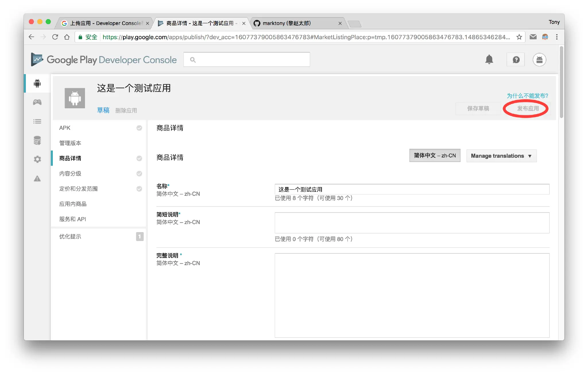This screenshot has width=588, height=374.
Task: Switch to the marktony GitHub tab
Action: [x=299, y=23]
